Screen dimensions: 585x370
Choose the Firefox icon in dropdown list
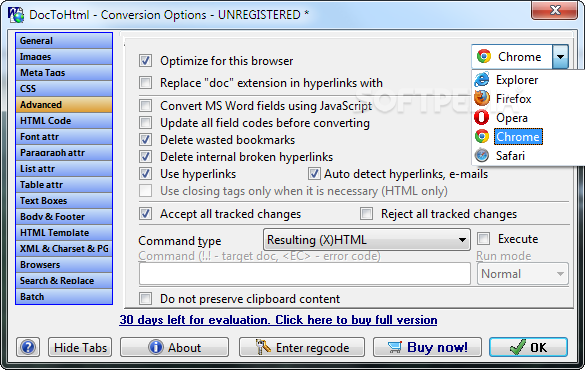(482, 98)
